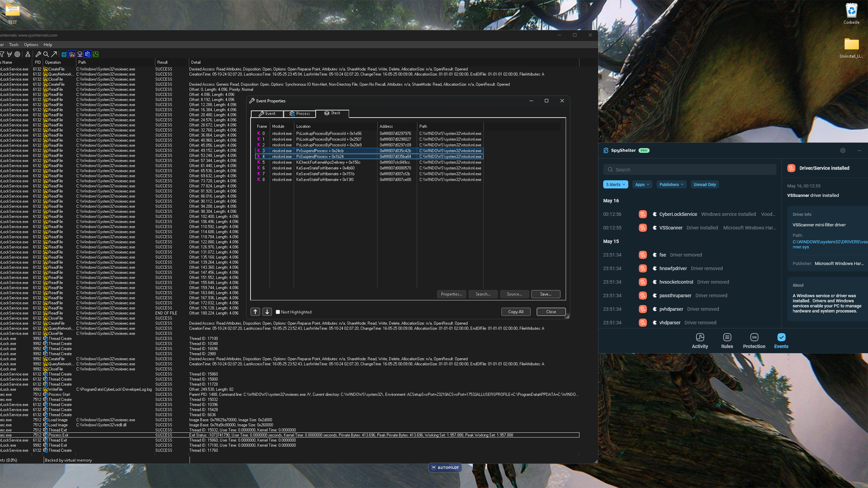Select the VSScanner Driver installed event
Viewport: 868px width, 488px height.
tap(690, 228)
